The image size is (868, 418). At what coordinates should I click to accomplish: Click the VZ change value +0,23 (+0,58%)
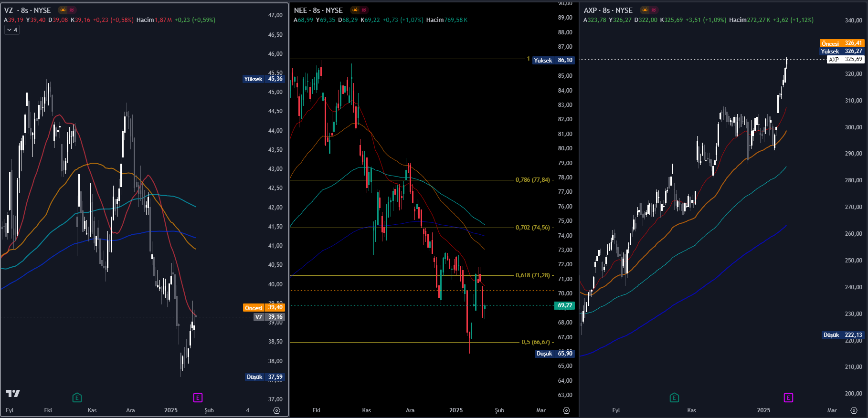pyautogui.click(x=113, y=20)
